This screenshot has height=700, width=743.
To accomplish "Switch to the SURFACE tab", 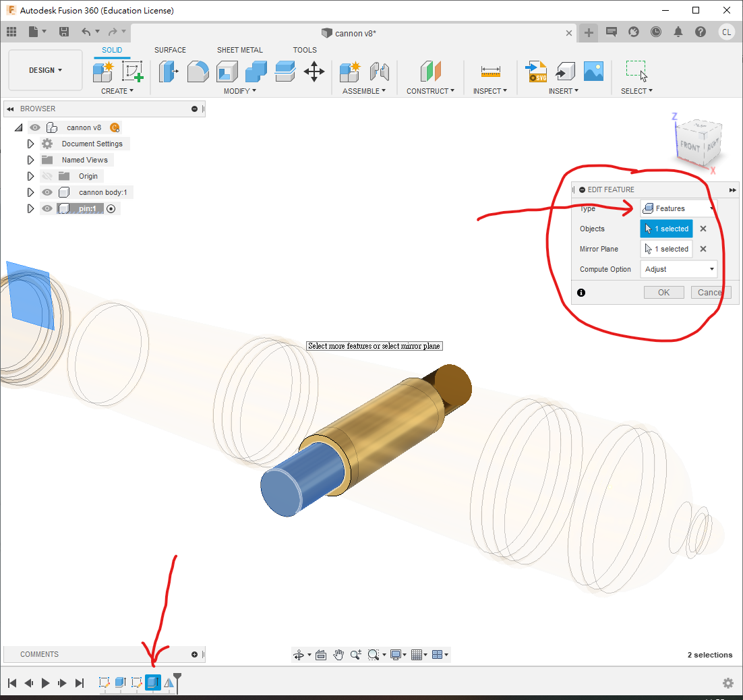I will click(x=170, y=50).
